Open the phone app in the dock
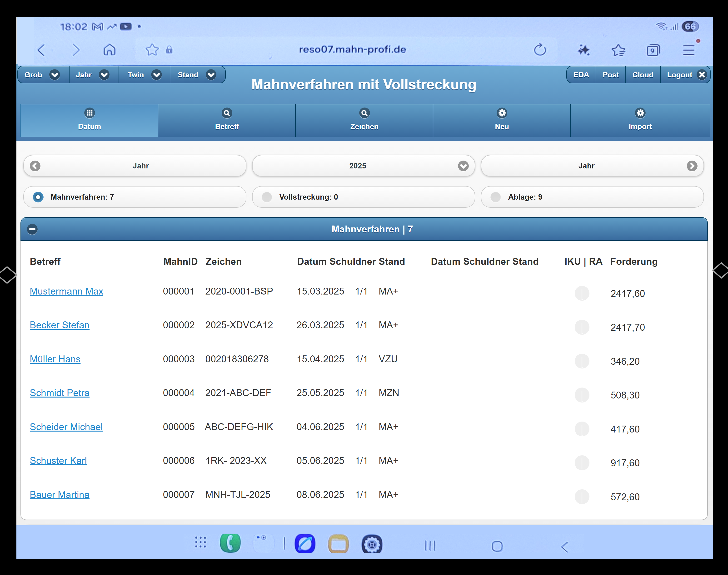This screenshot has height=575, width=728. 230,543
